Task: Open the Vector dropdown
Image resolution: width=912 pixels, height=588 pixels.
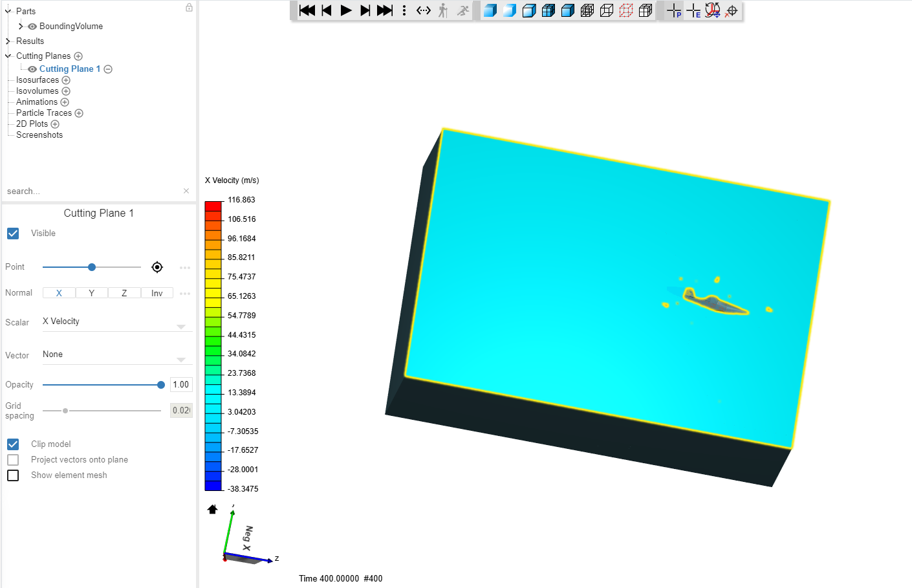Action: [x=116, y=355]
